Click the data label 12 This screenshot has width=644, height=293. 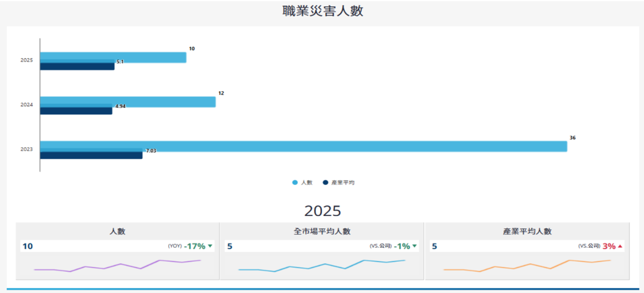coord(221,93)
